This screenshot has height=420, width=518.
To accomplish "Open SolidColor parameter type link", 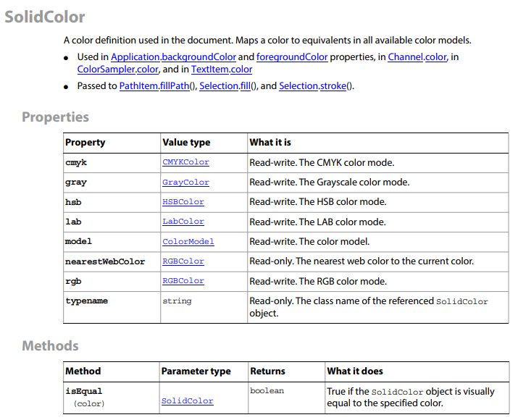I will click(188, 401).
